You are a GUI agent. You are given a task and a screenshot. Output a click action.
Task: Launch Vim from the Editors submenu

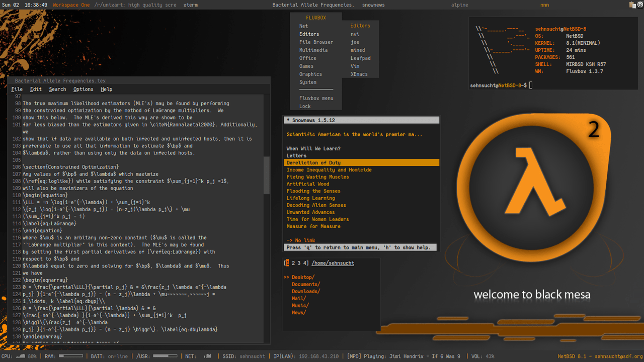pos(360,66)
